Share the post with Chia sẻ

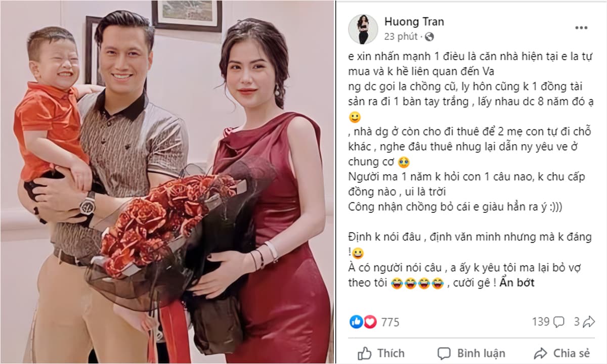coord(561,353)
